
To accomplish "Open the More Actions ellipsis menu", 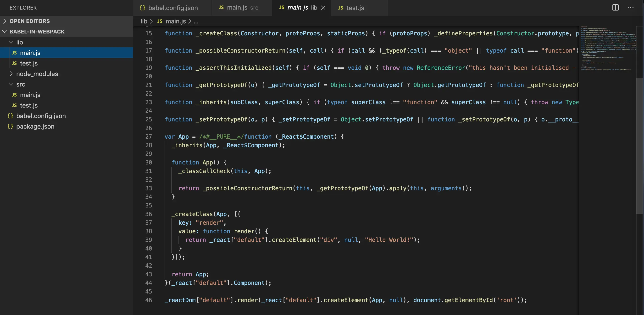I will [x=631, y=7].
